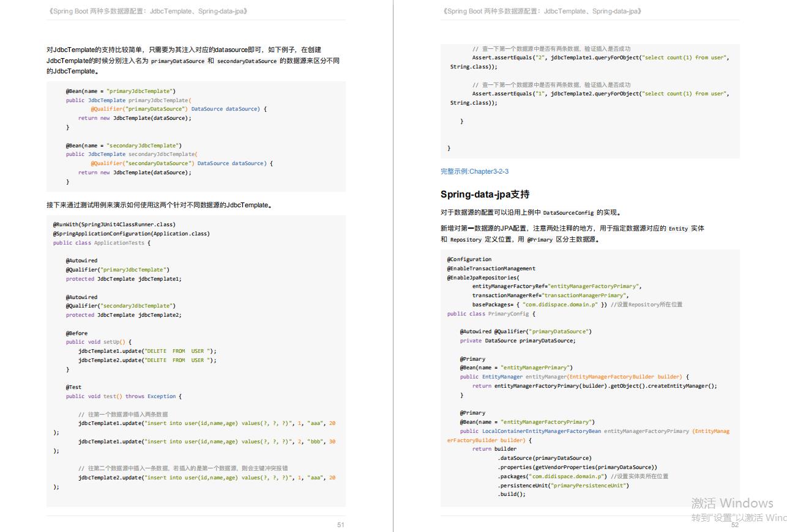Open the 完整示例:Chapter3-2-3 link
Viewport: 787px width, 532px height.
click(x=474, y=171)
